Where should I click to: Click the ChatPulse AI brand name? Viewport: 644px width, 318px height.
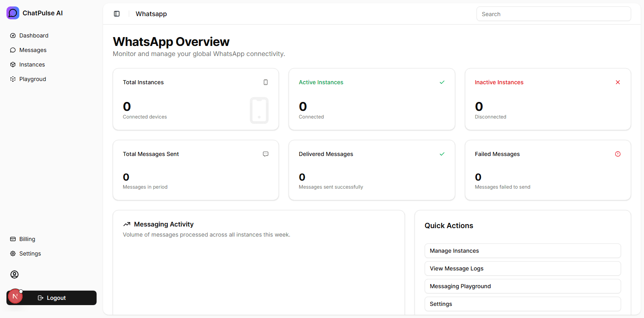point(43,13)
